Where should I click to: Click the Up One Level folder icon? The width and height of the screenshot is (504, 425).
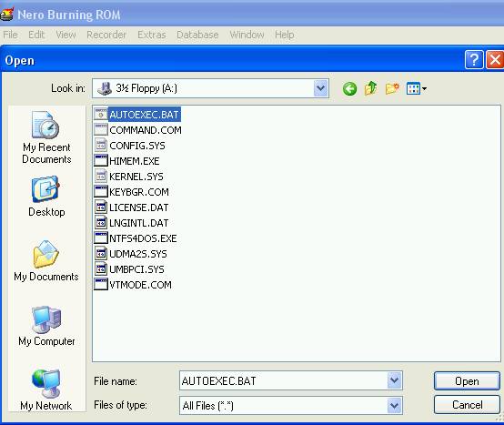point(370,88)
